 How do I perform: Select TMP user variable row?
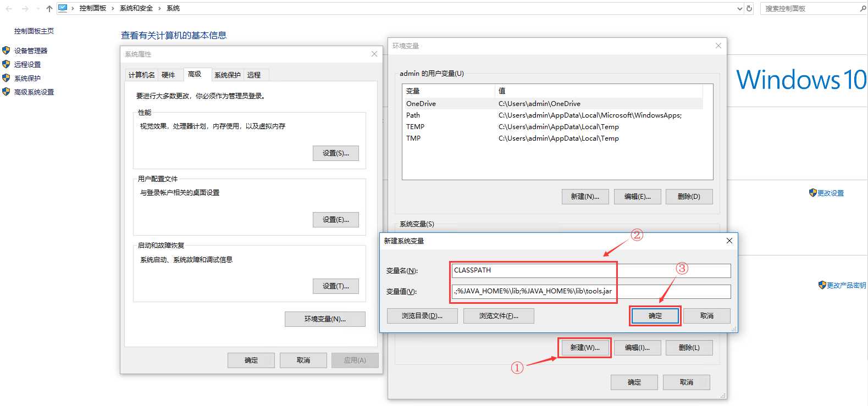pyautogui.click(x=553, y=138)
